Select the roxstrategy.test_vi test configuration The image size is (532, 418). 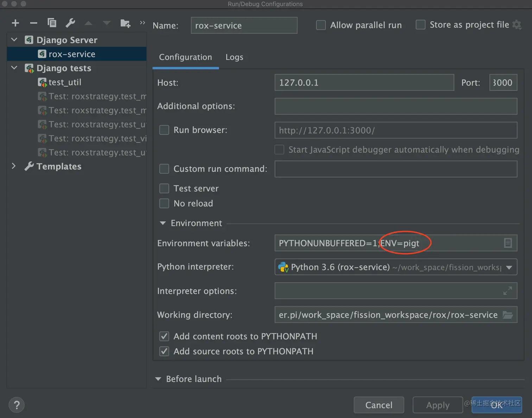[77, 138]
